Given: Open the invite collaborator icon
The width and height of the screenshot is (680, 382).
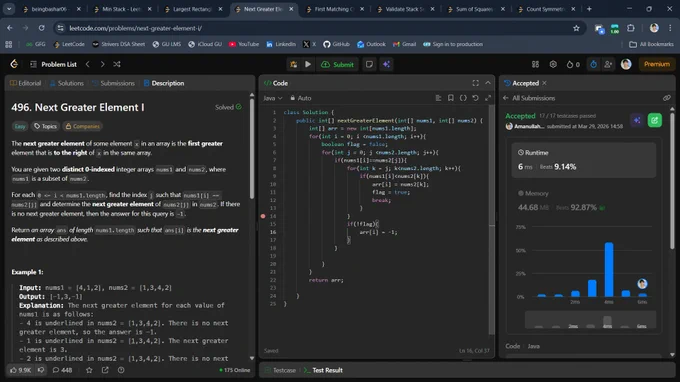Looking at the screenshot, I should pos(608,64).
